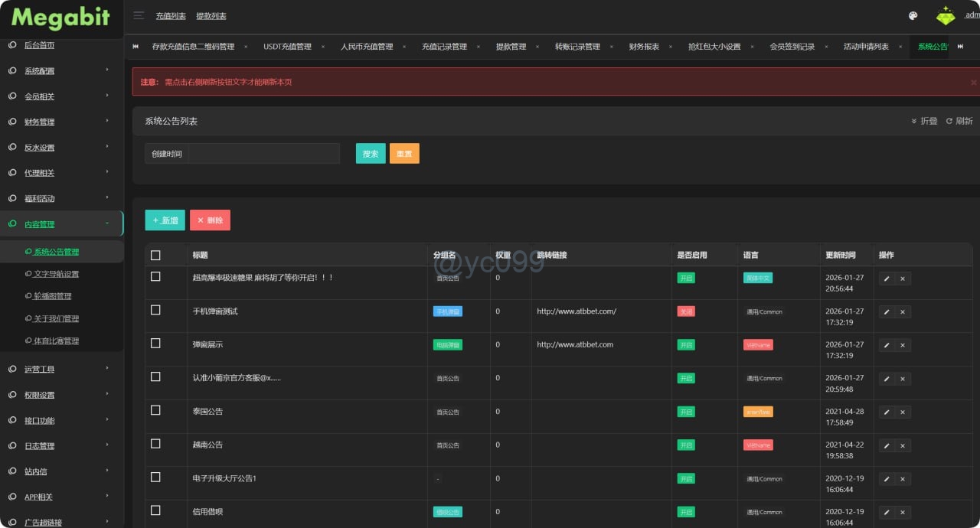Open 轮播图管理 in the sidebar

pyautogui.click(x=52, y=296)
